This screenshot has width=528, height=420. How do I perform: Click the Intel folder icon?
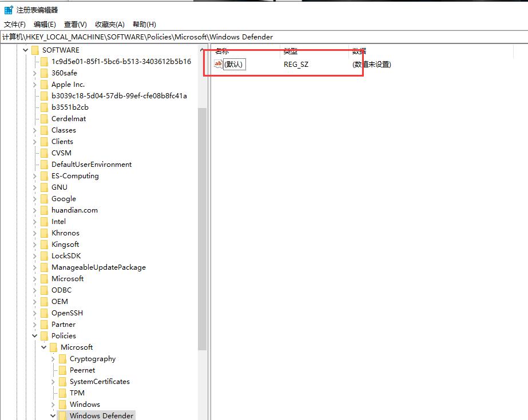[x=45, y=222]
